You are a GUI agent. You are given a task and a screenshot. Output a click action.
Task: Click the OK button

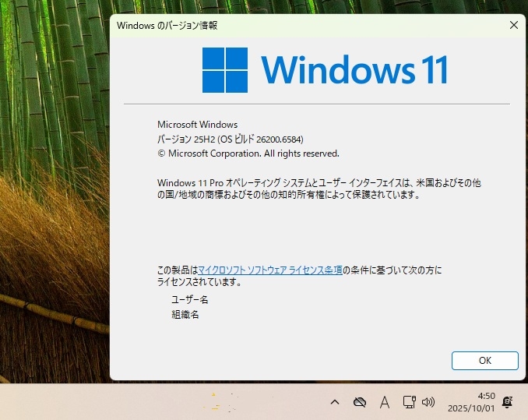484,360
